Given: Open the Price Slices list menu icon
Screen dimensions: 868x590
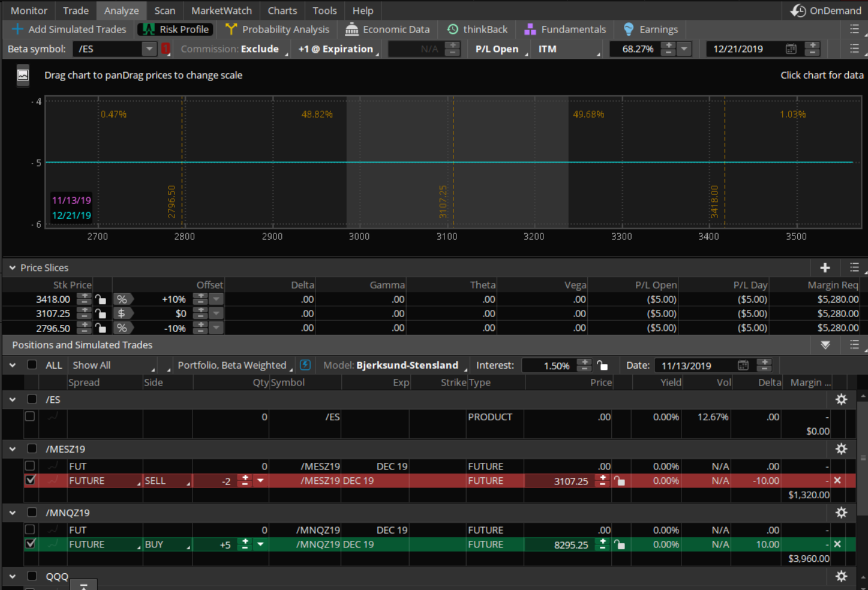Looking at the screenshot, I should coord(855,267).
